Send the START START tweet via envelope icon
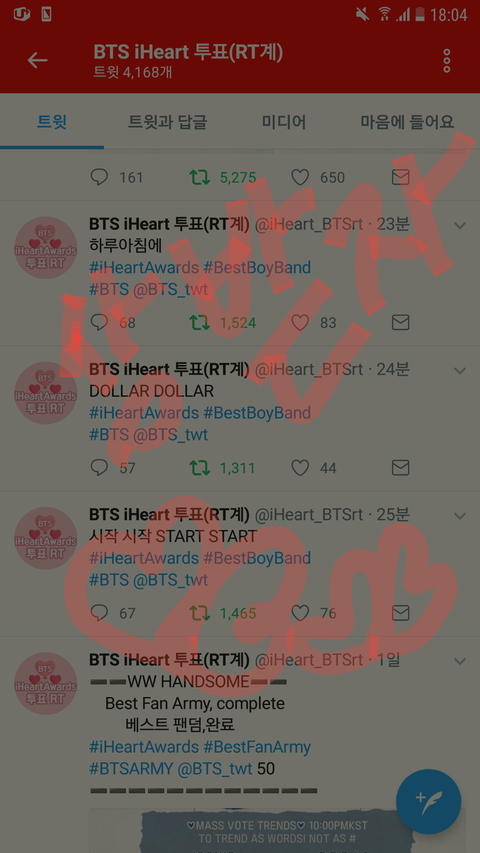The height and width of the screenshot is (853, 480). coord(401,613)
